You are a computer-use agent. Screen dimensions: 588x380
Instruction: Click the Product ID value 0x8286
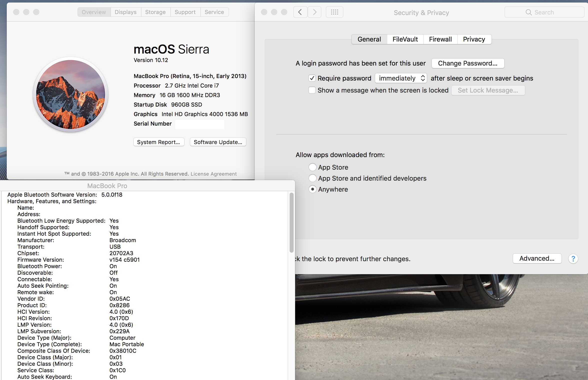tap(119, 305)
